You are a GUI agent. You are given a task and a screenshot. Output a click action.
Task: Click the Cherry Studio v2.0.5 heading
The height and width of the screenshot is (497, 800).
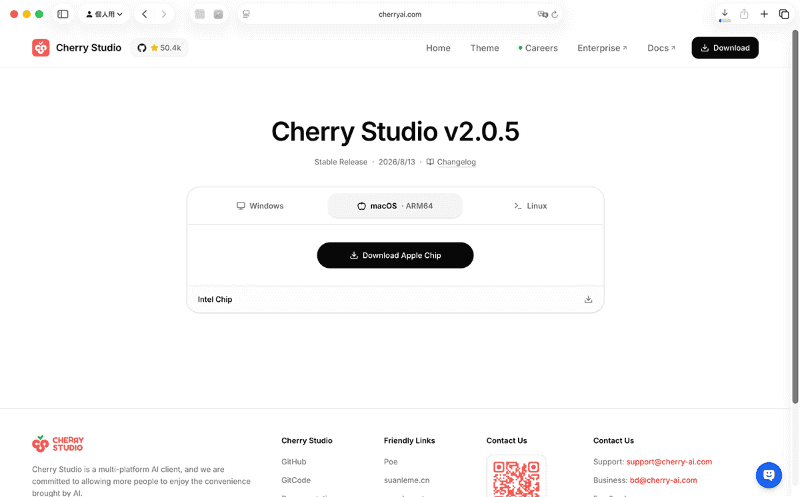395,132
